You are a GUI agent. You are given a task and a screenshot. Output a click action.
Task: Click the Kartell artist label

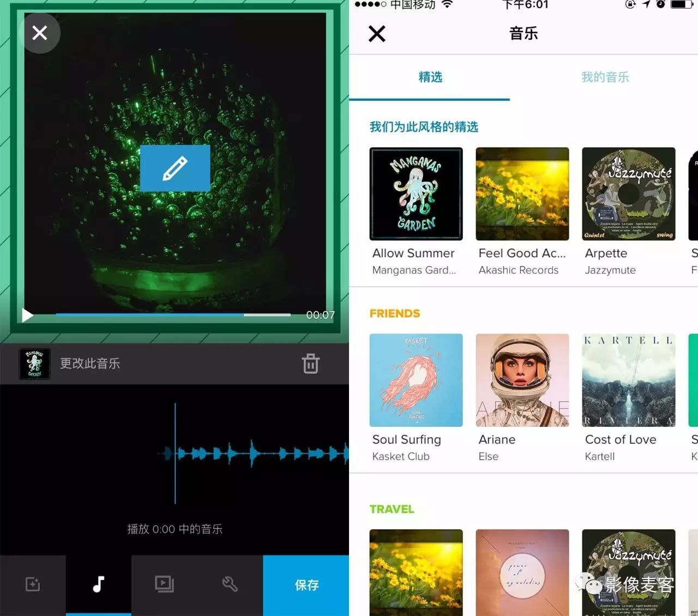[600, 456]
